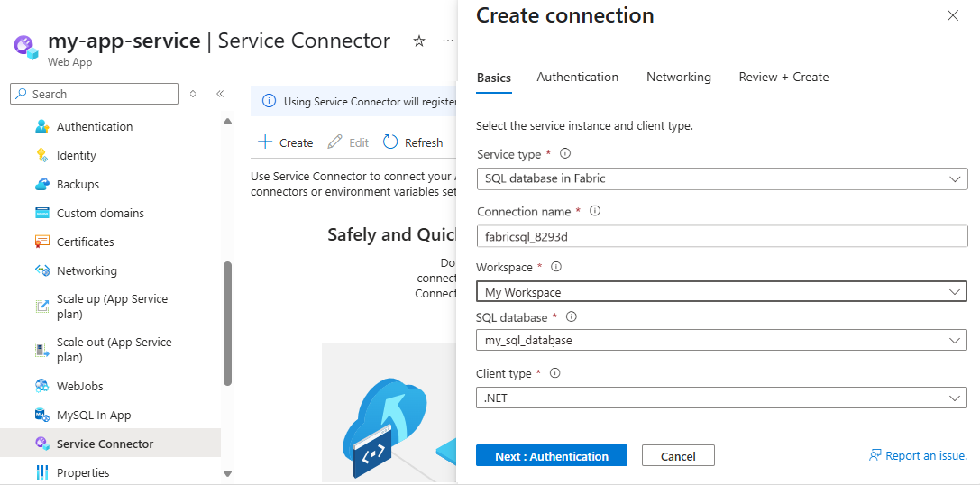The width and height of the screenshot is (980, 485).
Task: Click Create in the toolbar
Action: tap(286, 142)
